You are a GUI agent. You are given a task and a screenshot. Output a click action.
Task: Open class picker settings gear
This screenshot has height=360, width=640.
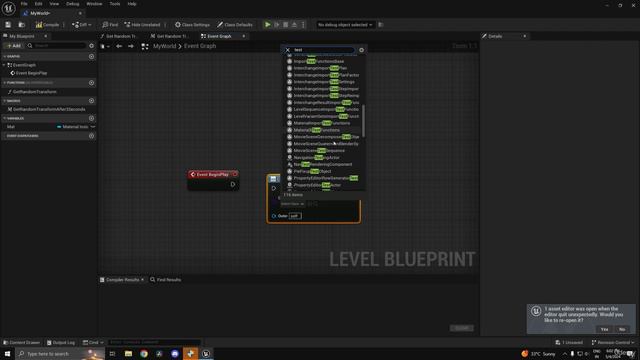[361, 50]
